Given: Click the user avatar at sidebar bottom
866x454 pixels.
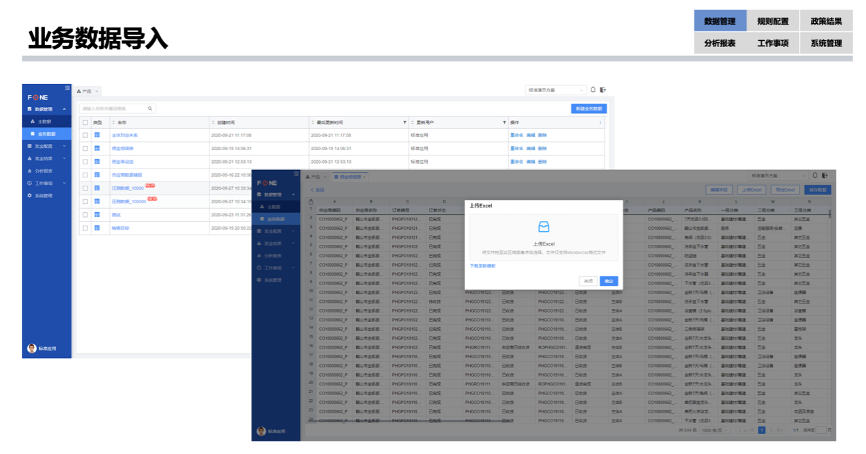Looking at the screenshot, I should 31,348.
